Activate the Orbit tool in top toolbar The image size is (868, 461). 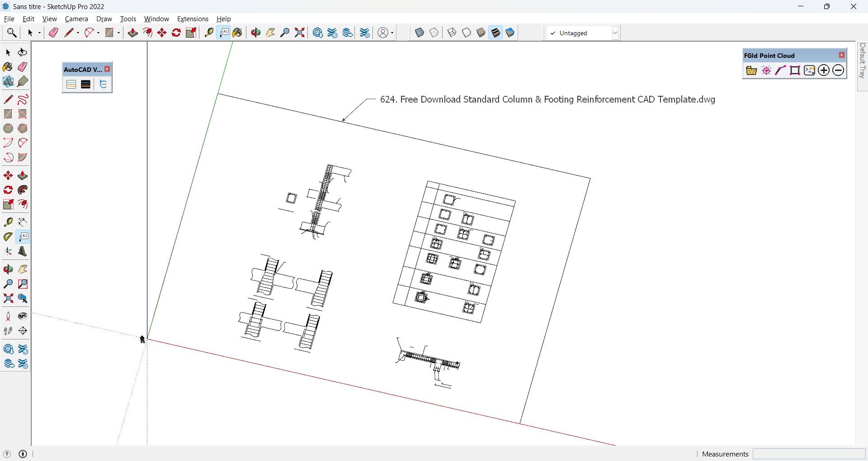pos(256,33)
